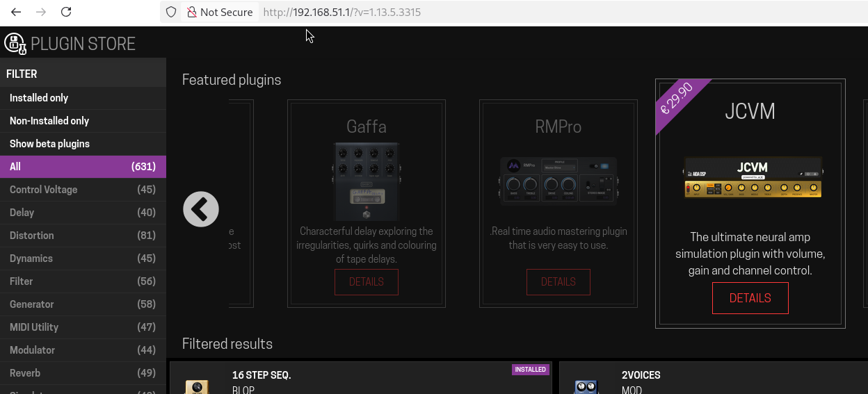Image resolution: width=868 pixels, height=394 pixels.
Task: Click the browser back arrow
Action: coord(16,12)
